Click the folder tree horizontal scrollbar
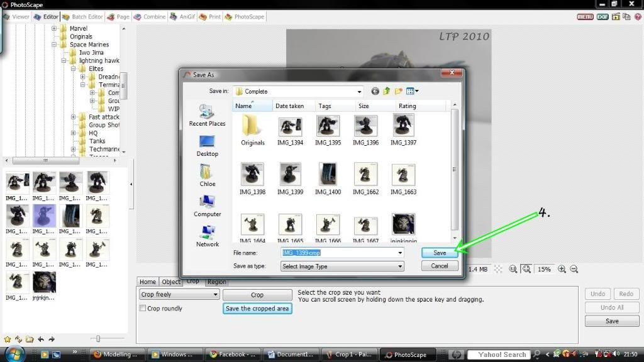The width and height of the screenshot is (644, 362). pos(45,160)
